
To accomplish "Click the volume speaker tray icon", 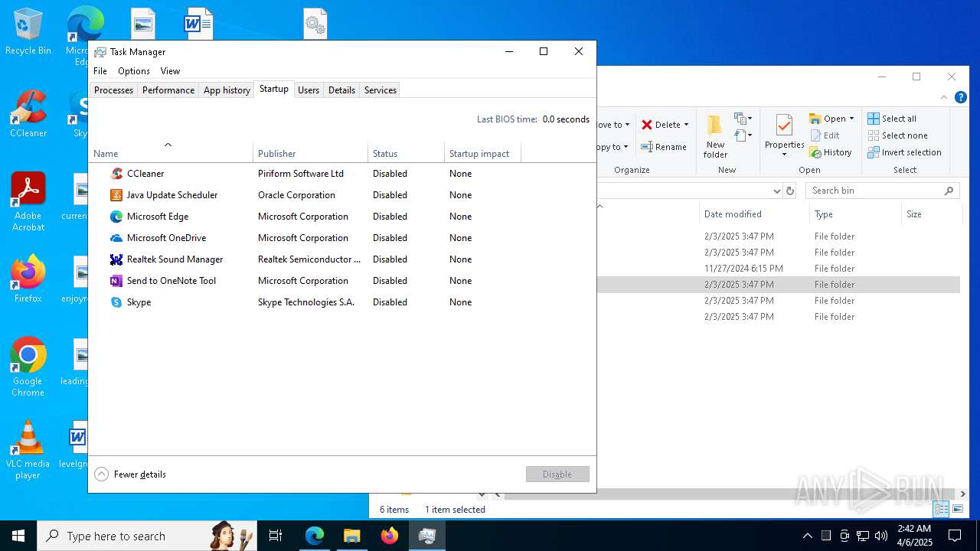I will click(x=881, y=536).
